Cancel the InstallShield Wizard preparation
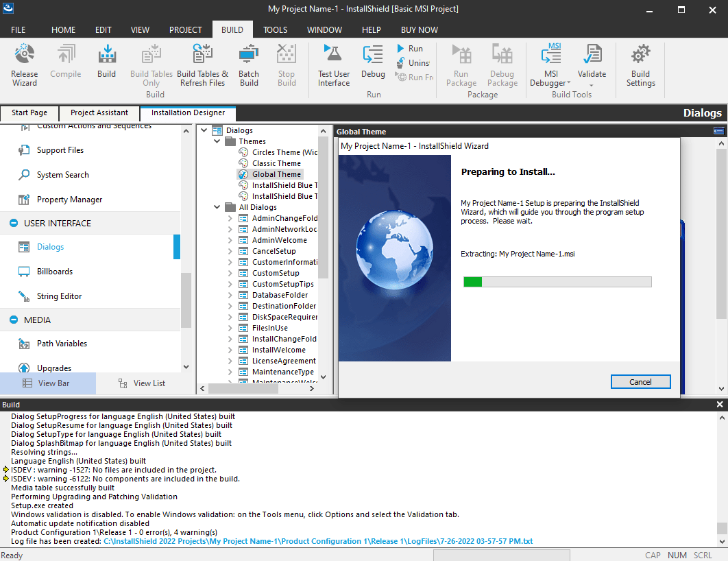Screen dimensions: 728x561 (640, 382)
